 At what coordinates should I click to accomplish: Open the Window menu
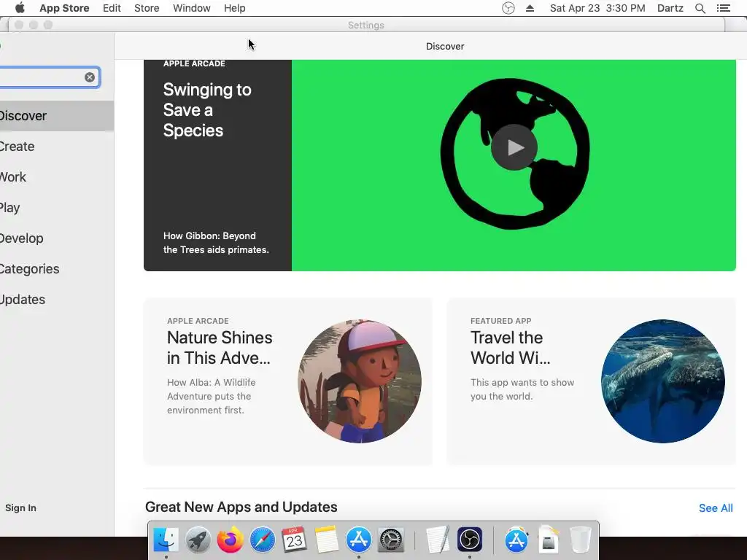[x=192, y=8]
